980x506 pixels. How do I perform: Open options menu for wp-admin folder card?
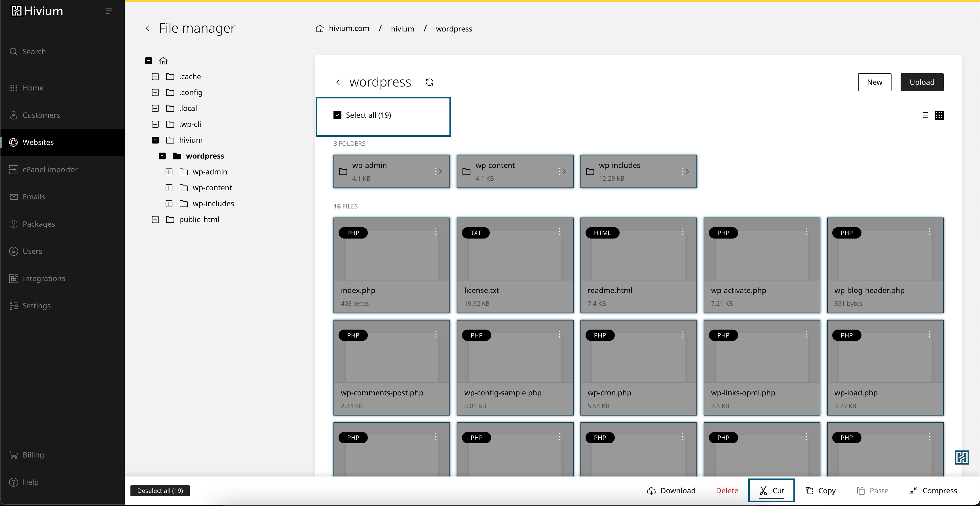coord(436,172)
